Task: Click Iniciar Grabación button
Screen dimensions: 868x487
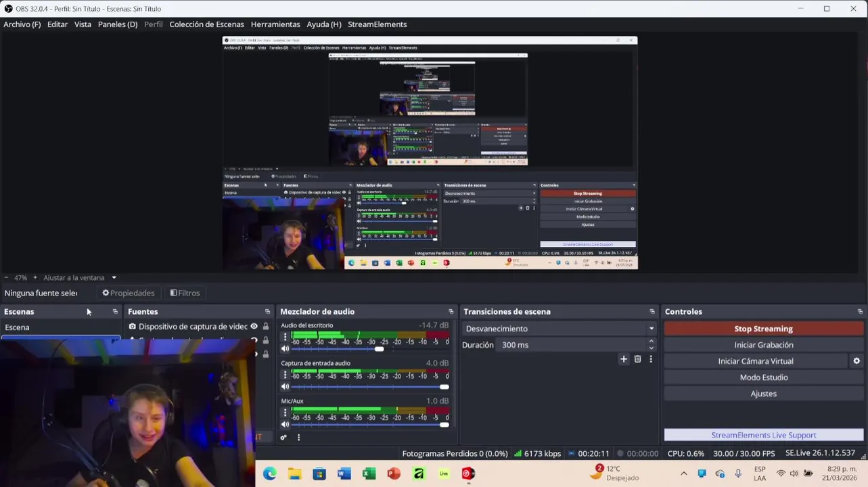Action: [763, 345]
